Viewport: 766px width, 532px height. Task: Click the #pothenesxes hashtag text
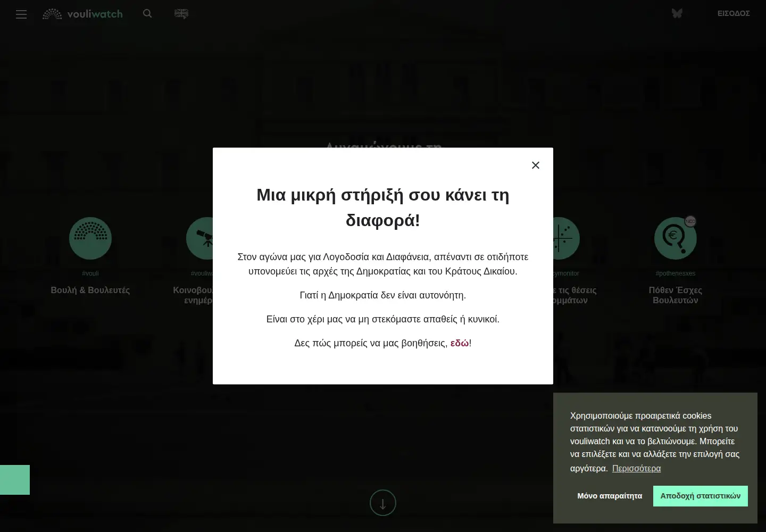(x=676, y=273)
